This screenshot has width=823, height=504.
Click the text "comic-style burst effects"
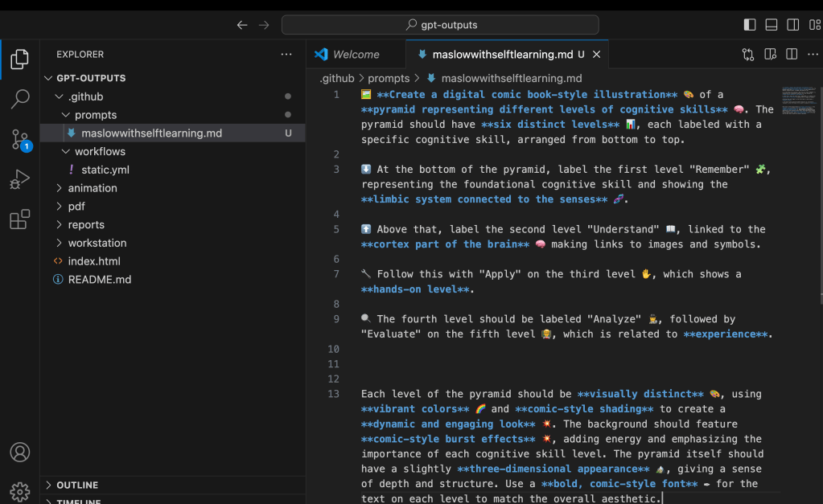tap(448, 439)
